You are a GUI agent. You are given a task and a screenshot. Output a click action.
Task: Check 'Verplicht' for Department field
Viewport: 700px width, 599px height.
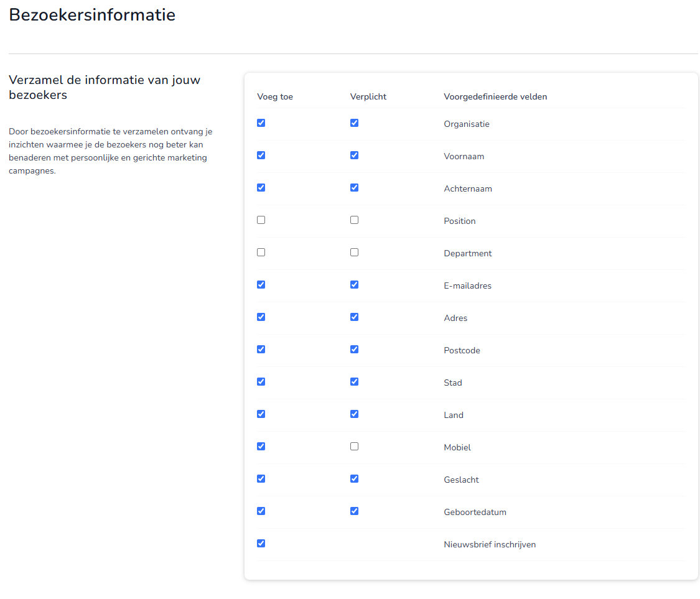click(x=354, y=253)
